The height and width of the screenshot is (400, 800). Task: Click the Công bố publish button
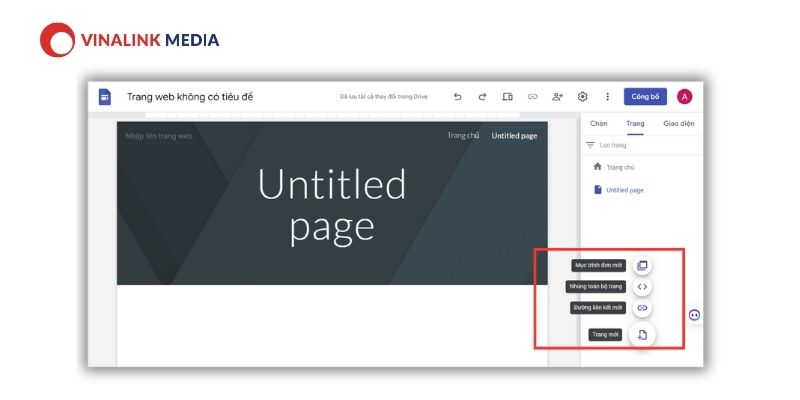tap(645, 96)
